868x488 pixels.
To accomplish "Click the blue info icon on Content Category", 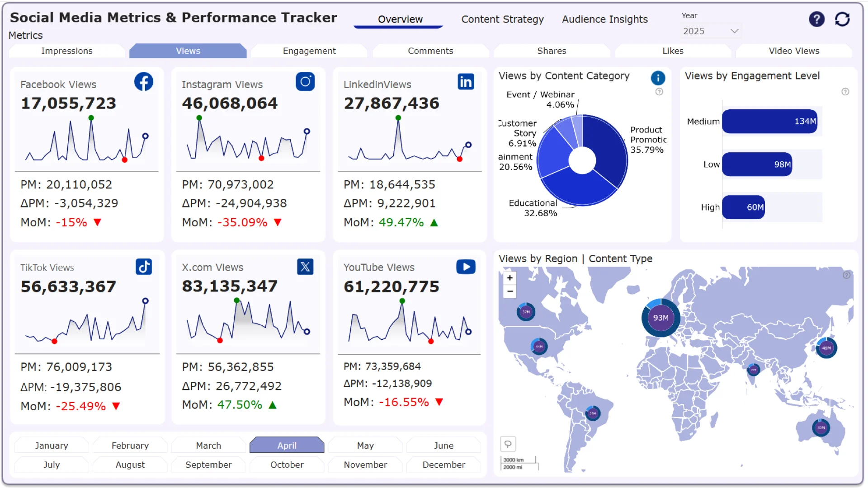I will [658, 78].
